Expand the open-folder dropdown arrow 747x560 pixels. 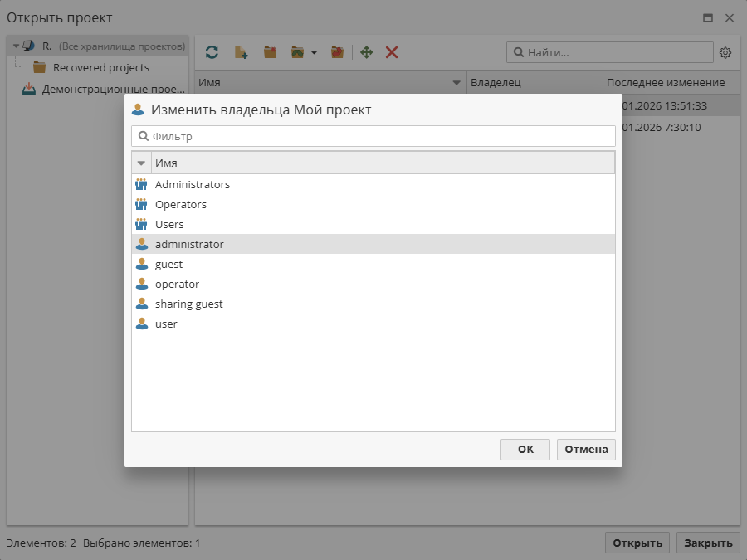tap(313, 52)
